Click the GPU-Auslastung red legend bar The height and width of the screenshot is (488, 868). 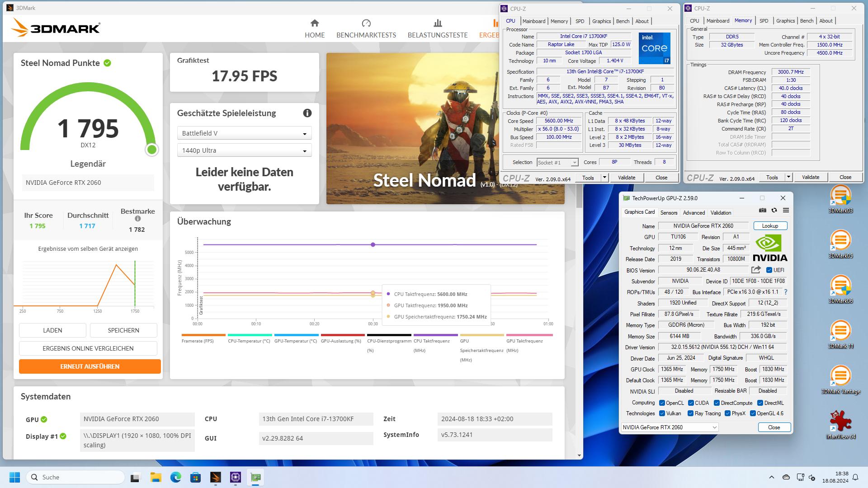tap(343, 335)
